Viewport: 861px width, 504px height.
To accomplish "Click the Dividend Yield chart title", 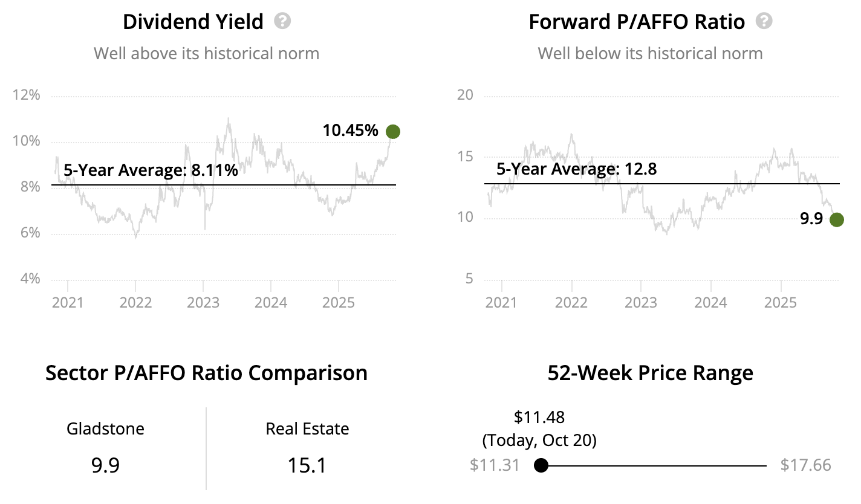I will pyautogui.click(x=193, y=22).
